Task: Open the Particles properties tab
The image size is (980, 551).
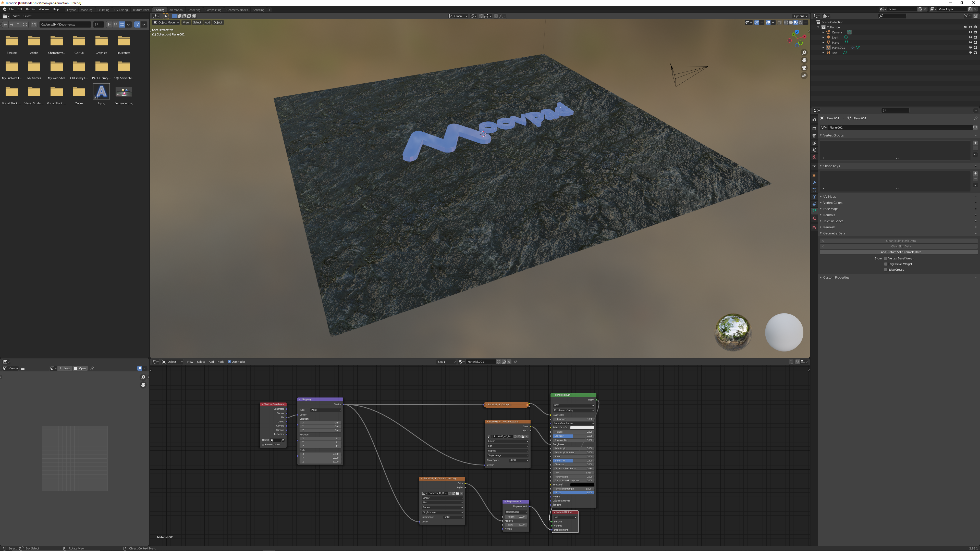Action: [x=814, y=190]
